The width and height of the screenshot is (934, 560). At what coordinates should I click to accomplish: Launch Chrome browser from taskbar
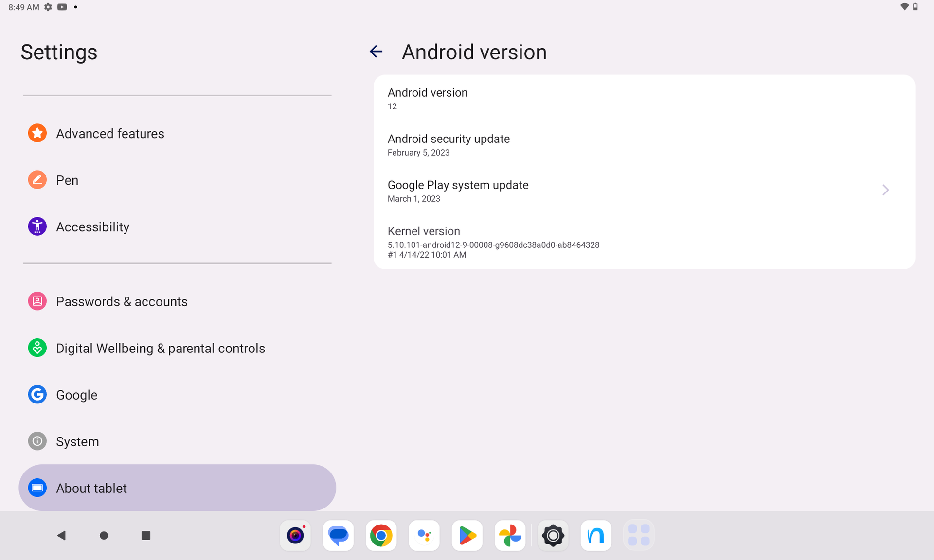[x=381, y=535]
